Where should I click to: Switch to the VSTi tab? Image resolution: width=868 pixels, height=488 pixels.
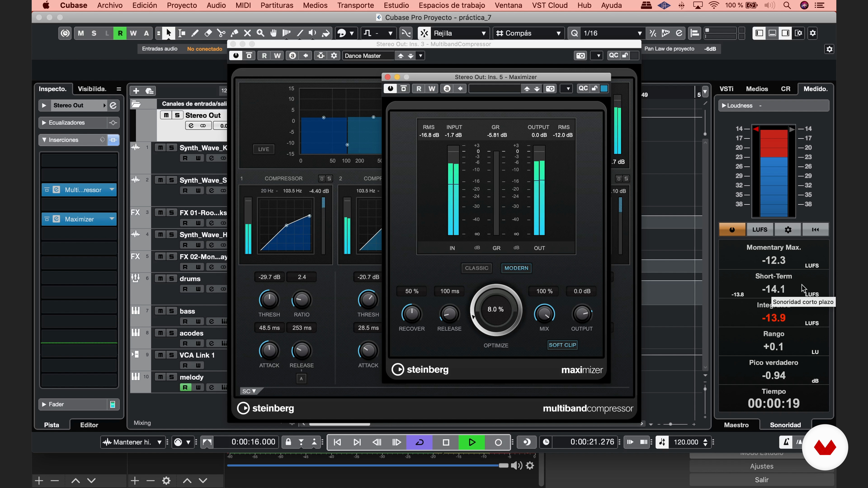(726, 89)
